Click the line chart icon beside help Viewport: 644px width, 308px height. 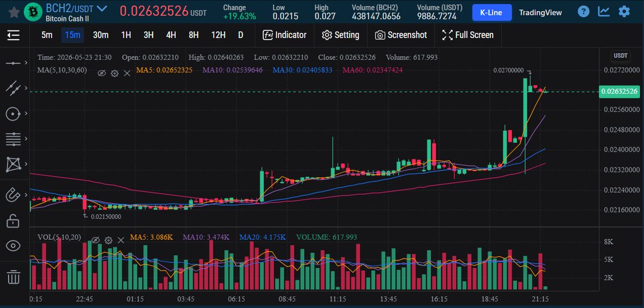point(604,11)
